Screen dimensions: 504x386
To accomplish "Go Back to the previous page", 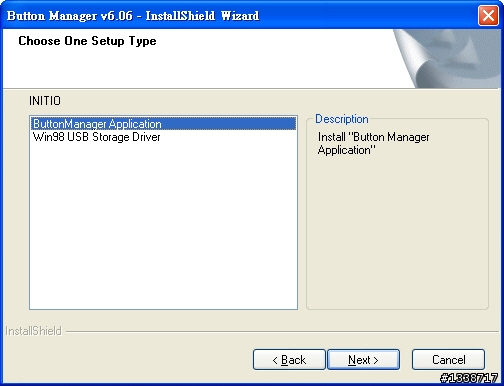I will [x=289, y=360].
